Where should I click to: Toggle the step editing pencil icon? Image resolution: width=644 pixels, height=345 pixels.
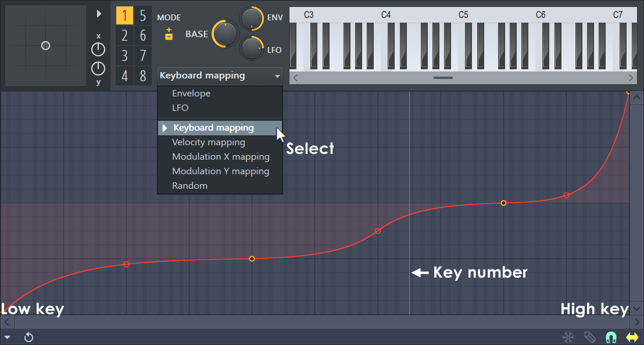coord(590,337)
